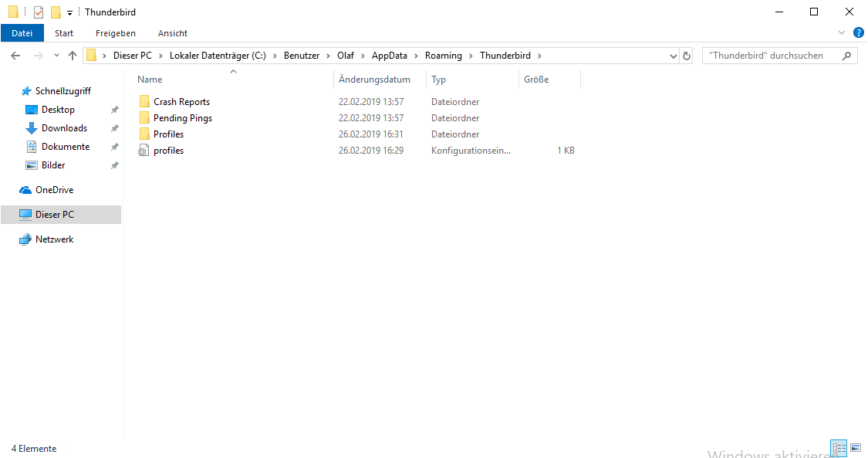Screen dimensions: 868x458
Task: Click the pin icon next to Desktop
Action: point(115,110)
